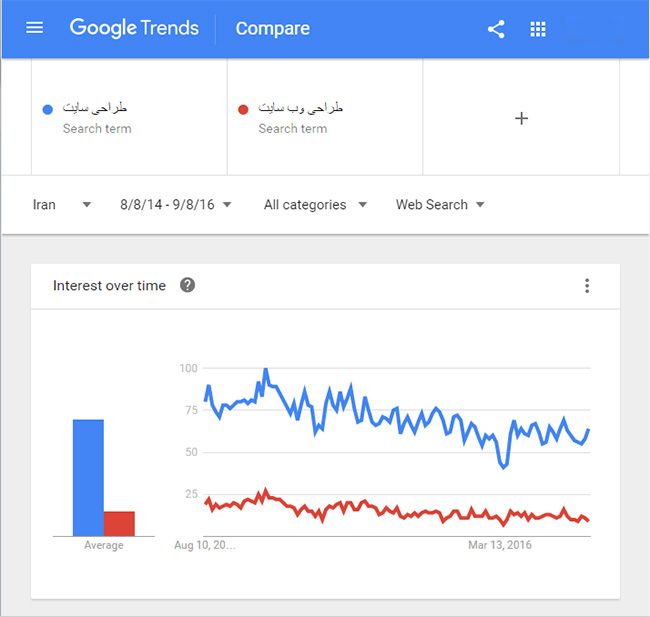Select the first blue search term box
Screen dimensions: 650x617
point(130,117)
